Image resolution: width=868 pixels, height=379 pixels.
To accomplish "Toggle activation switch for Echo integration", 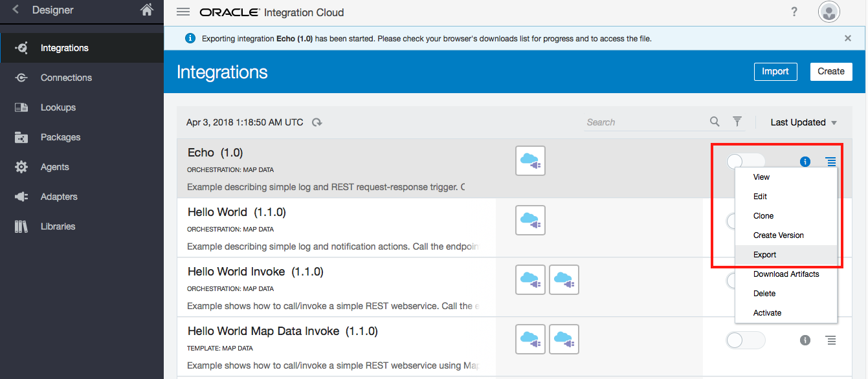I will tap(745, 162).
